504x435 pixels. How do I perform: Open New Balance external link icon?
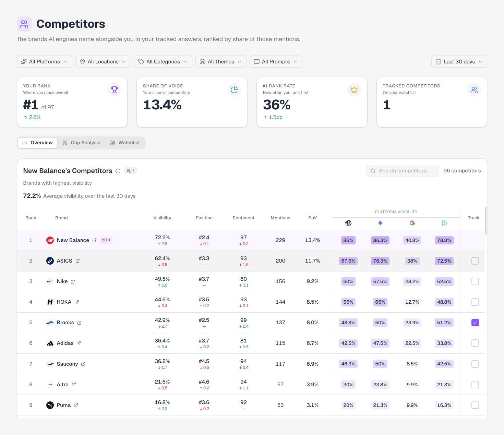point(94,240)
